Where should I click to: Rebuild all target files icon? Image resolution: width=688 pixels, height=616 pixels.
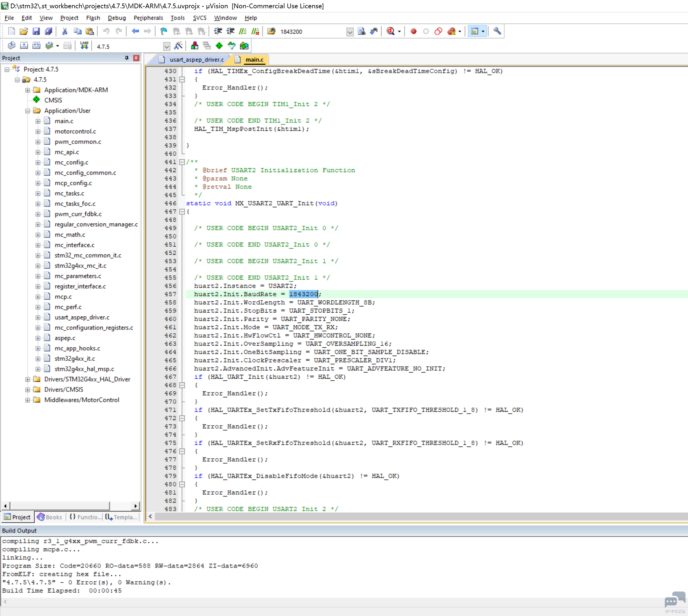36,46
